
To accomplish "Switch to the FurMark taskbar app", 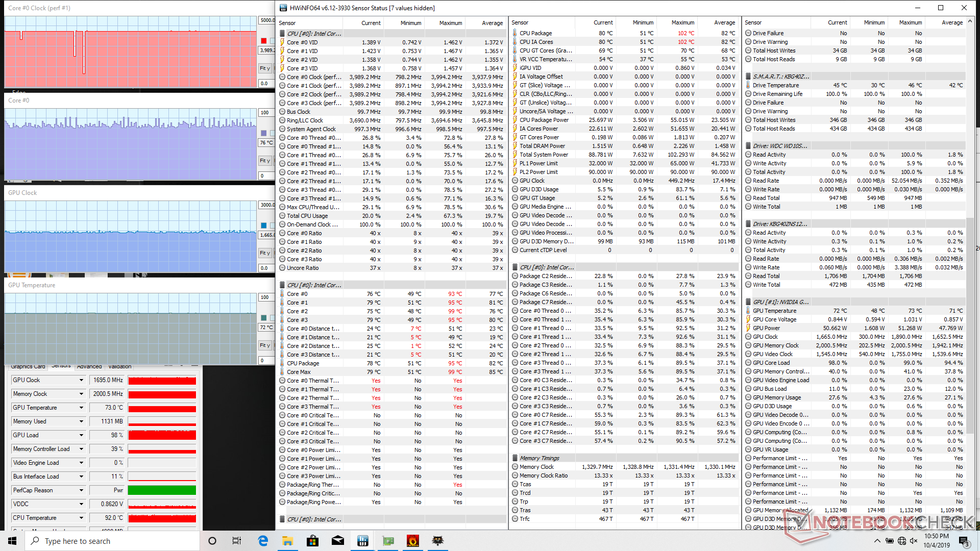I will point(413,541).
